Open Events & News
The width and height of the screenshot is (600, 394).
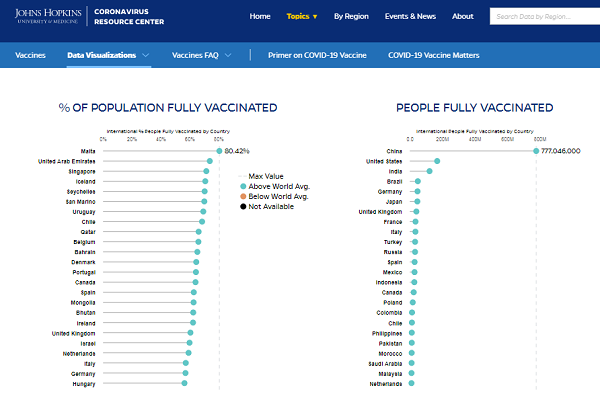410,16
